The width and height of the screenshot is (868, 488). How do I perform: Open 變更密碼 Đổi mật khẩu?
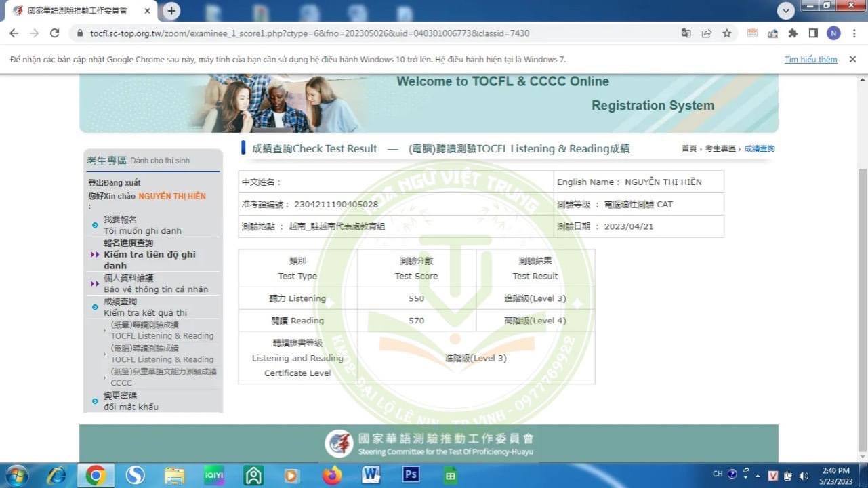[x=131, y=401]
